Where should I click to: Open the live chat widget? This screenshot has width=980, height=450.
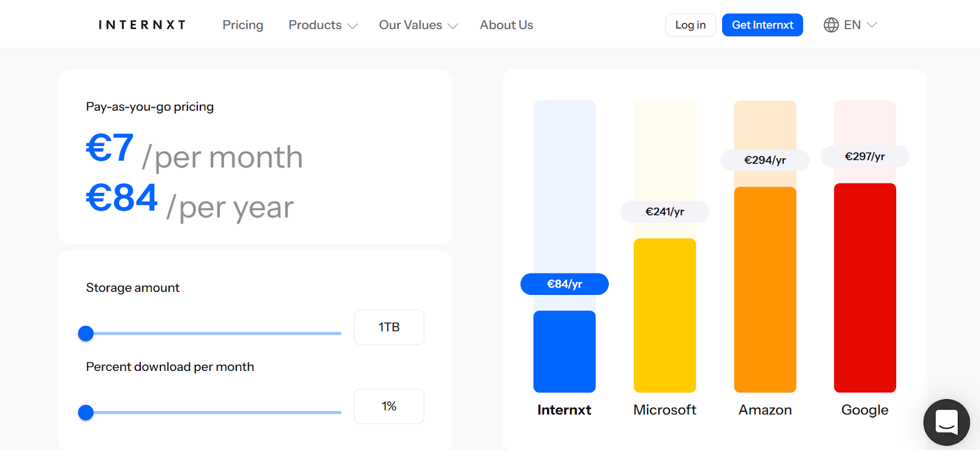pyautogui.click(x=946, y=422)
